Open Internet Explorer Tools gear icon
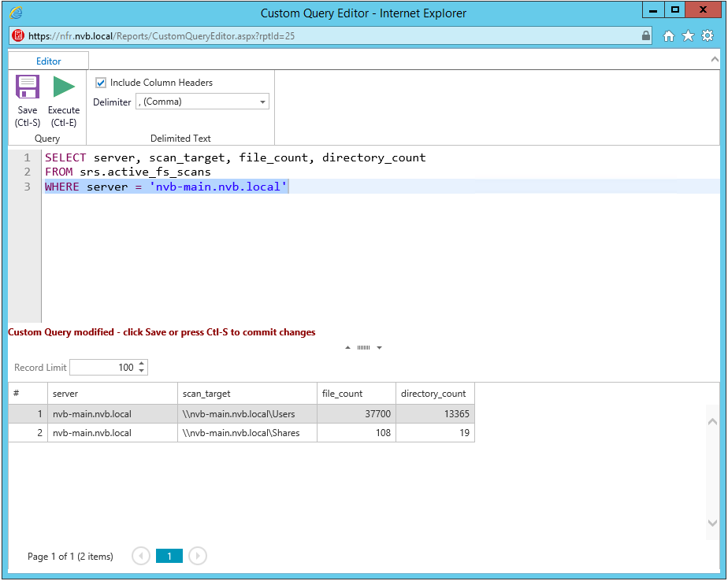 tap(708, 36)
